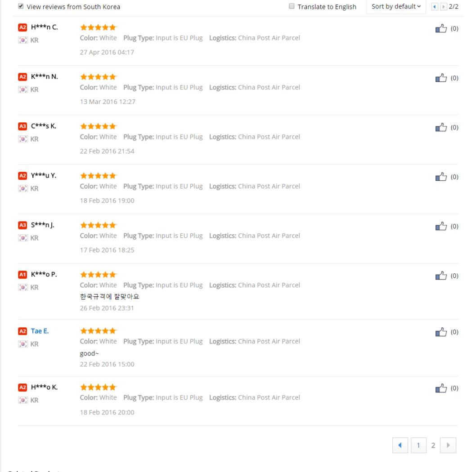
Task: Open the Sort by default dropdown
Action: tap(396, 7)
